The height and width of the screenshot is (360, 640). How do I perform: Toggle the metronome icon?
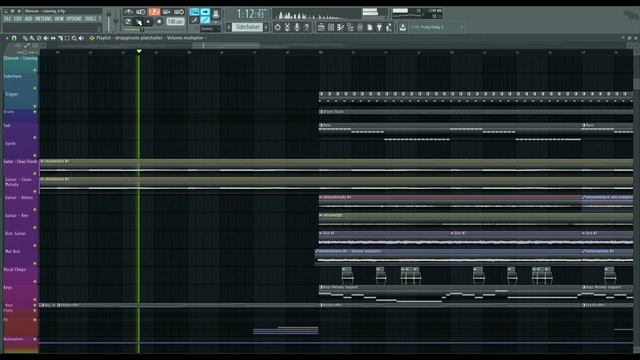tap(128, 12)
